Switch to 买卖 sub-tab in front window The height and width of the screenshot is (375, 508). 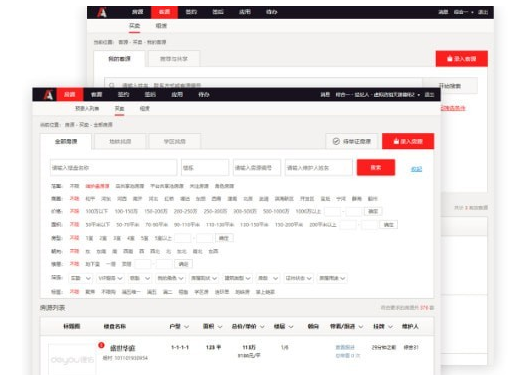coord(119,108)
